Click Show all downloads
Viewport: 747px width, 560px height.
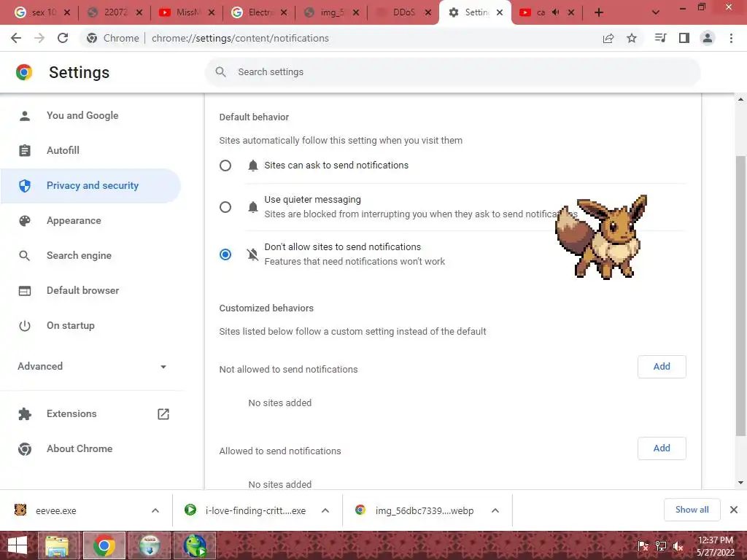click(692, 510)
